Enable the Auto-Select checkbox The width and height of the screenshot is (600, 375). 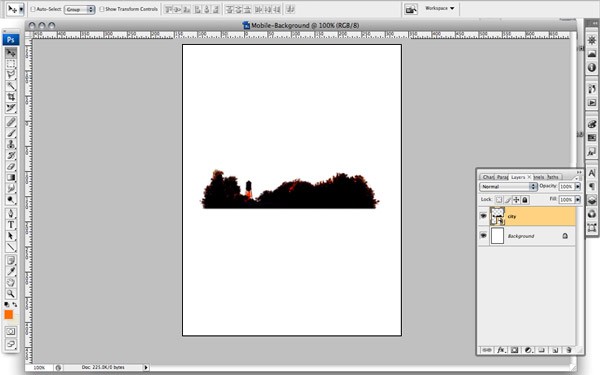pos(33,9)
